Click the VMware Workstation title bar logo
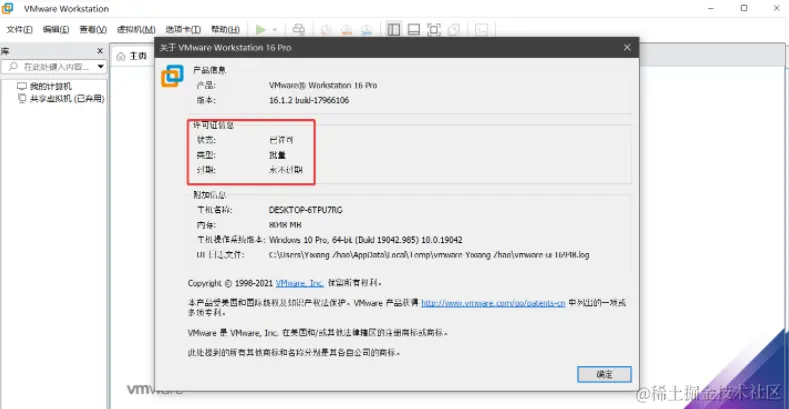The height and width of the screenshot is (409, 789). pyautogui.click(x=8, y=9)
